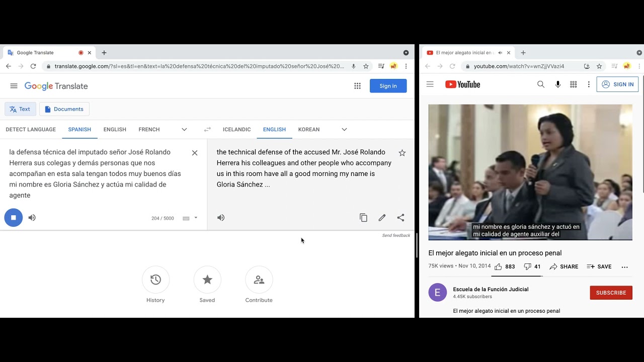Stop voice input with blue stop button

(x=14, y=218)
